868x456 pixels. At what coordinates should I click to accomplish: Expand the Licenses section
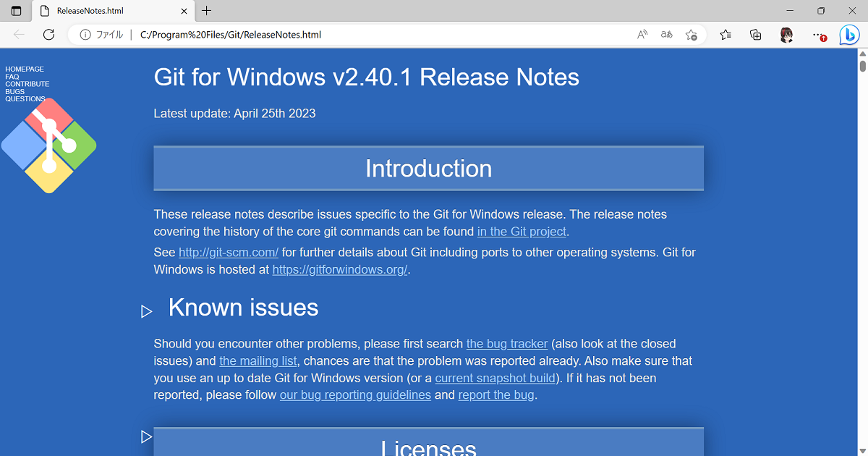(x=147, y=436)
